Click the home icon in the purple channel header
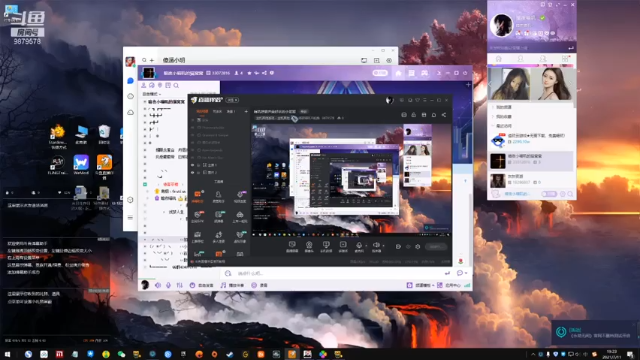Image resolution: width=640 pixels, height=360 pixels. pos(398,73)
